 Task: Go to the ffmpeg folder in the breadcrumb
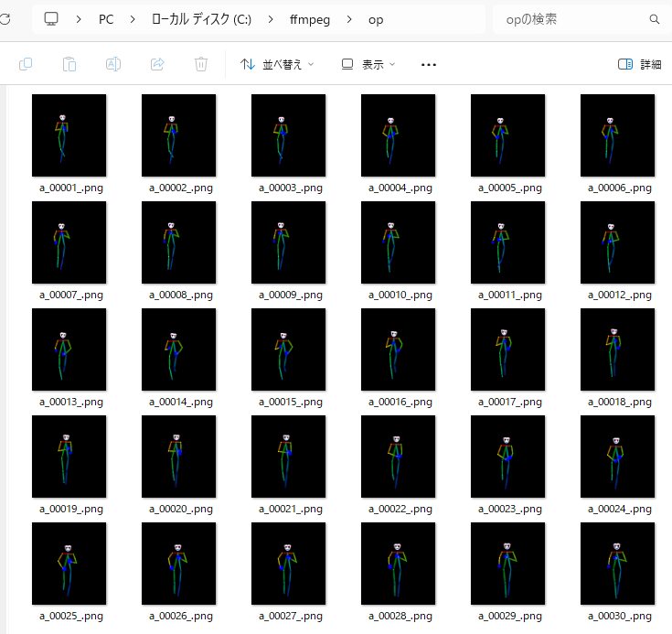(310, 19)
